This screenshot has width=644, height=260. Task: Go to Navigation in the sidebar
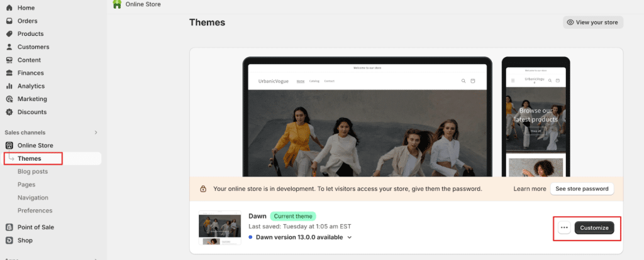coord(33,198)
